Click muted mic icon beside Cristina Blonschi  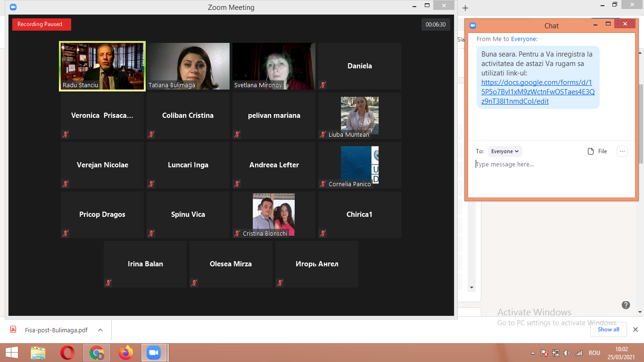[237, 233]
